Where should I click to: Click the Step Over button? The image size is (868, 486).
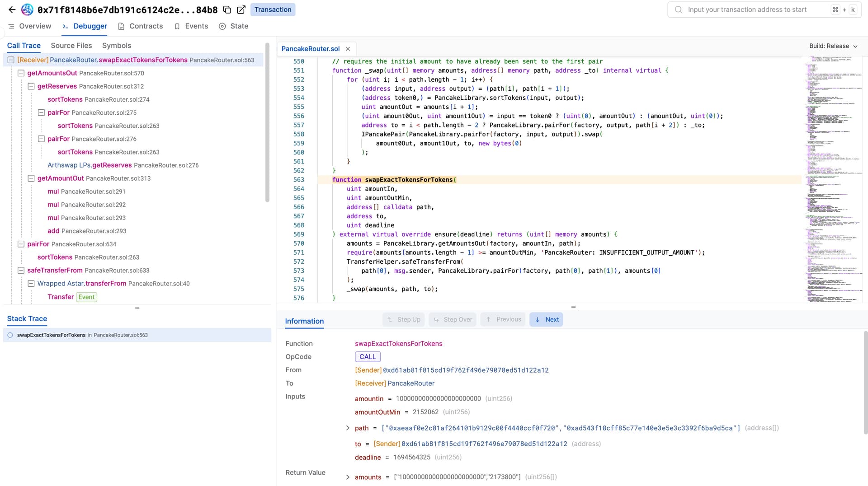click(x=453, y=319)
